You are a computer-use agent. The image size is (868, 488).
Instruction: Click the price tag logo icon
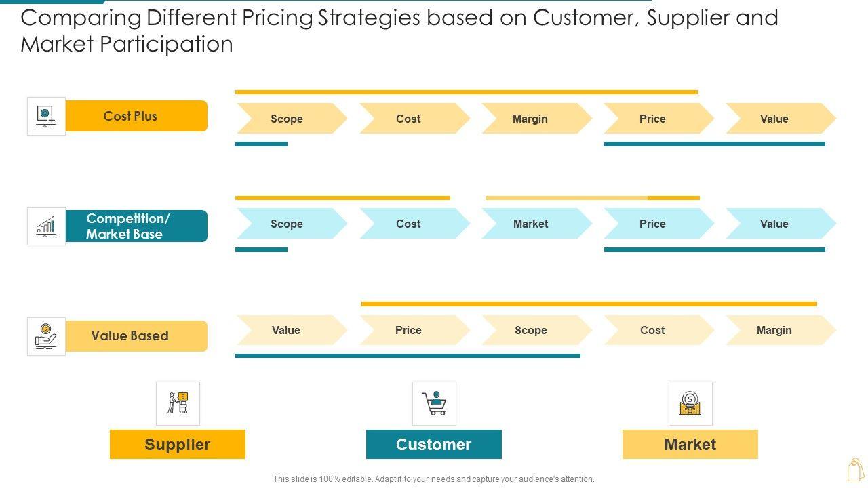[855, 469]
